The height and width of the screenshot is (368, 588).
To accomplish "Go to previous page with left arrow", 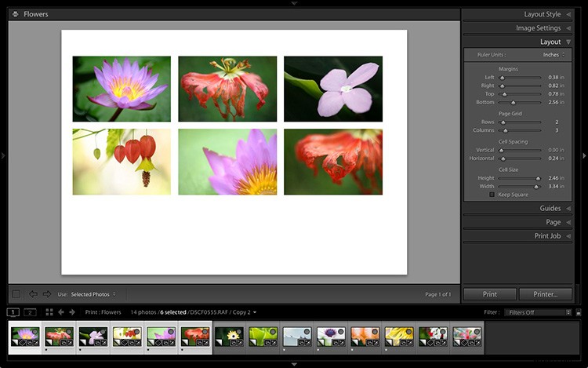I will pos(33,294).
